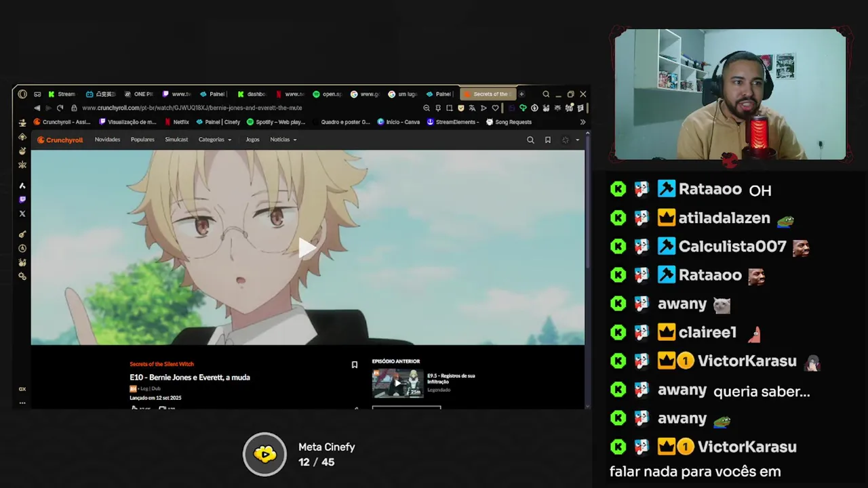Open the Aria AI sidebar icon
868x488 pixels.
[x=22, y=185]
